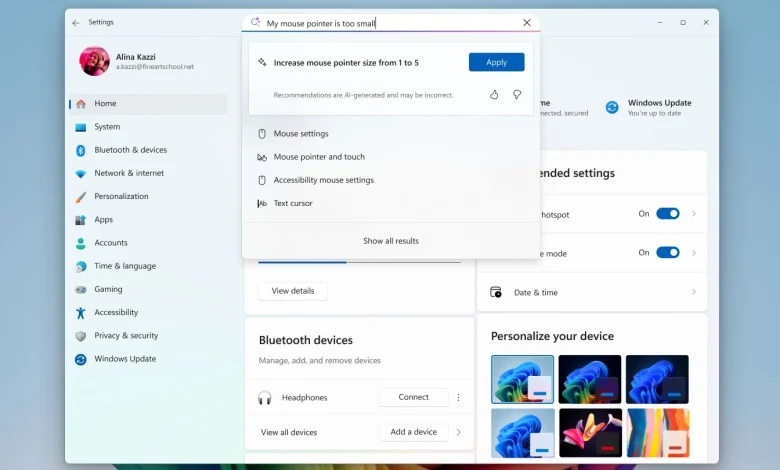Open Accessibility mouse settings result

pos(391,180)
